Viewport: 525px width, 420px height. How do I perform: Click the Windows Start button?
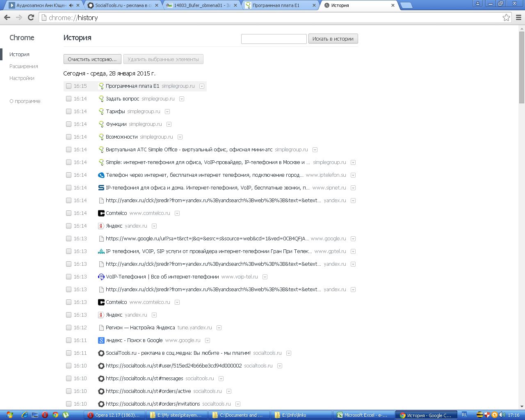point(9,415)
